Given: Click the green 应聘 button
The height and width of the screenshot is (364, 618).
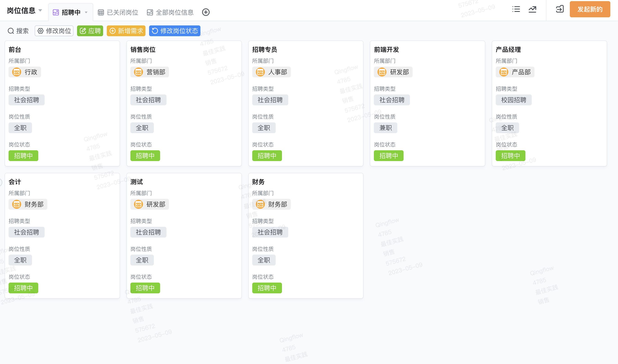Looking at the screenshot, I should coord(90,31).
